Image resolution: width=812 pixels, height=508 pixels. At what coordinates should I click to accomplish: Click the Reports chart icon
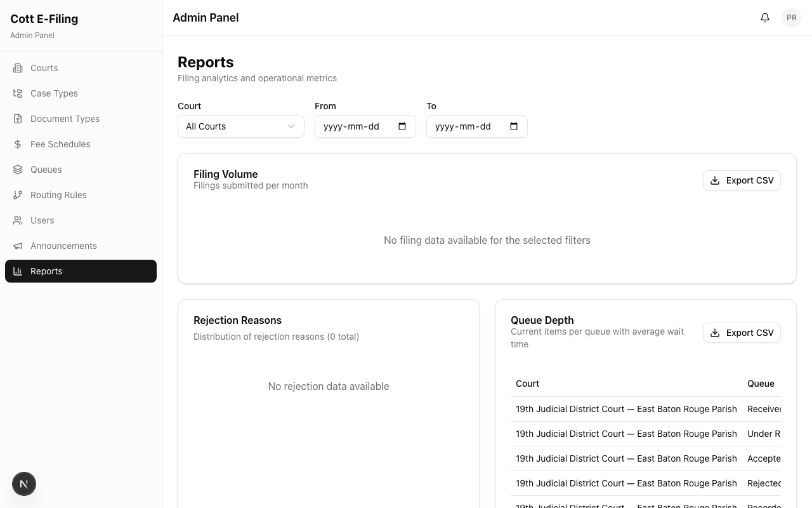click(18, 271)
